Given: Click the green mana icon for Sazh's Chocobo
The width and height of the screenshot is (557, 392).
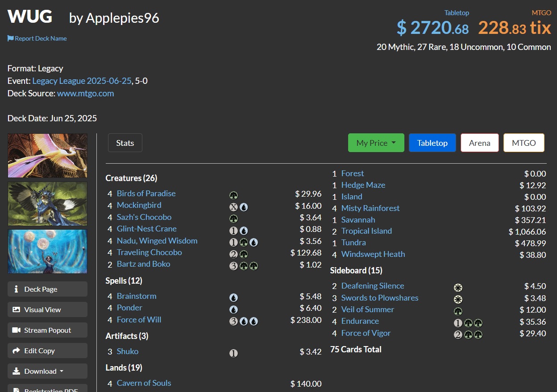Looking at the screenshot, I should pos(233,219).
